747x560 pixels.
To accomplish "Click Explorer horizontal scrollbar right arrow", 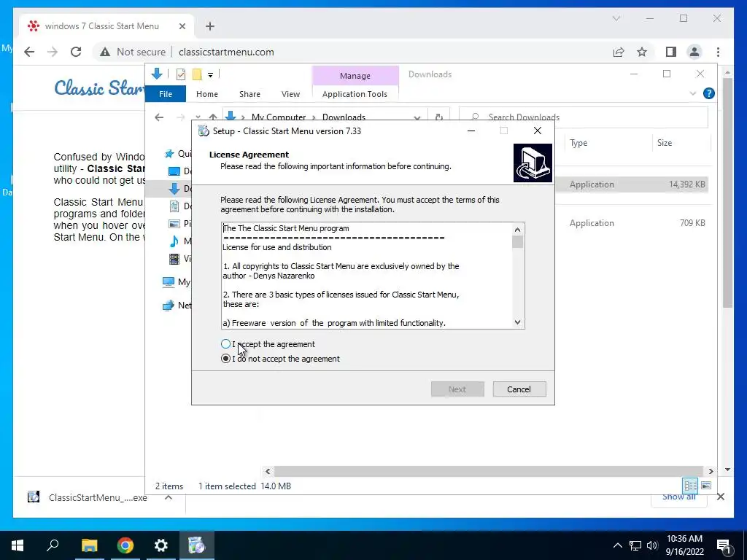I will [711, 471].
